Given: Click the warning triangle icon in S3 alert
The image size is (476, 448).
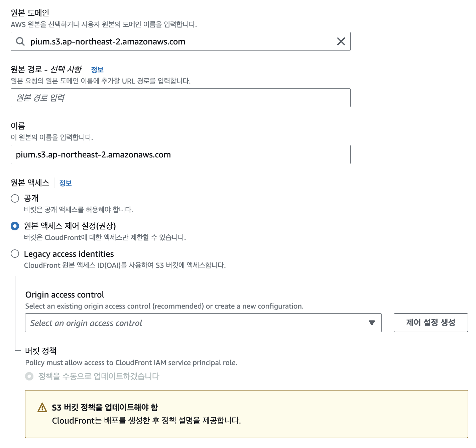Looking at the screenshot, I should (42, 408).
